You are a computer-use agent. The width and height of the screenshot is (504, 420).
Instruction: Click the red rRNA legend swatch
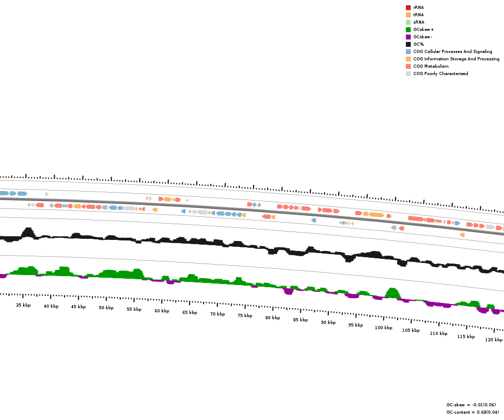click(408, 7)
